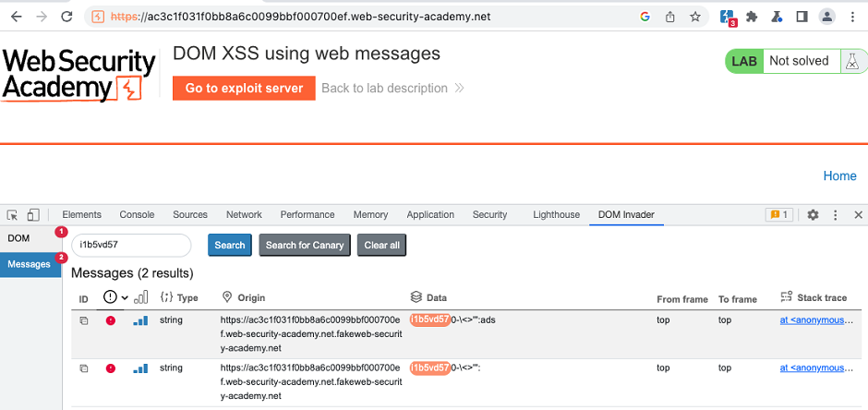The height and width of the screenshot is (410, 868).
Task: Click Go to exploit server button
Action: tap(244, 88)
